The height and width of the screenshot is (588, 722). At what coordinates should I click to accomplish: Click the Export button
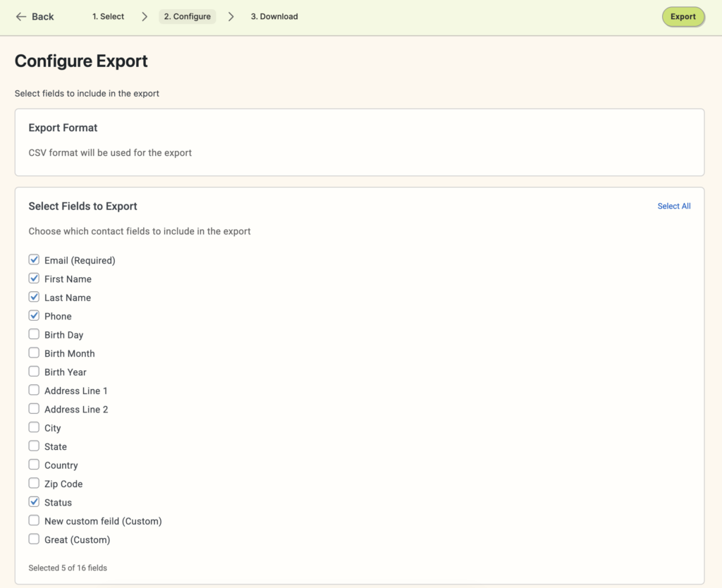(683, 16)
